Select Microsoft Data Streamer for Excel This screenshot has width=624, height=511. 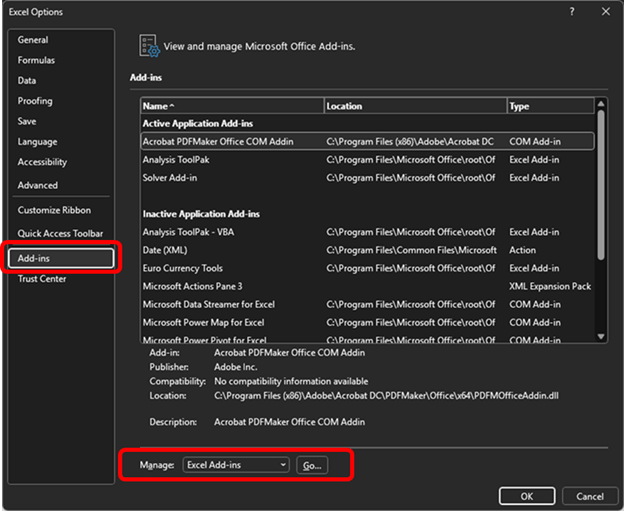click(x=367, y=304)
